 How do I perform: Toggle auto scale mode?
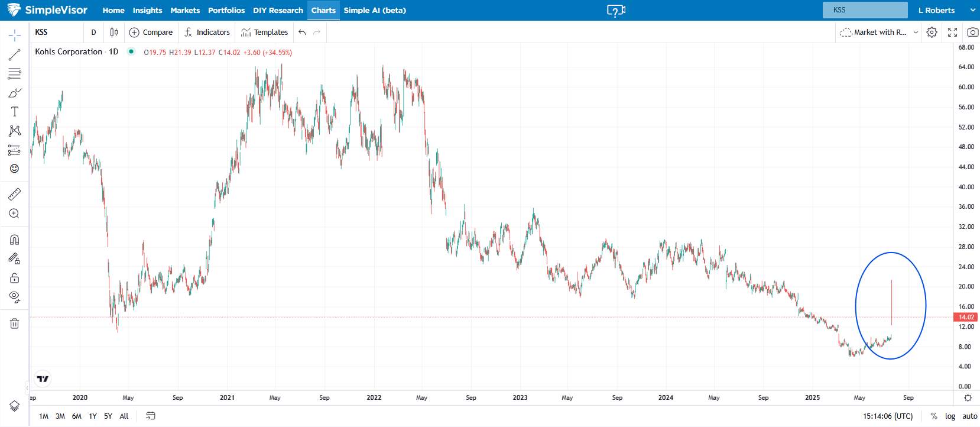(x=969, y=416)
